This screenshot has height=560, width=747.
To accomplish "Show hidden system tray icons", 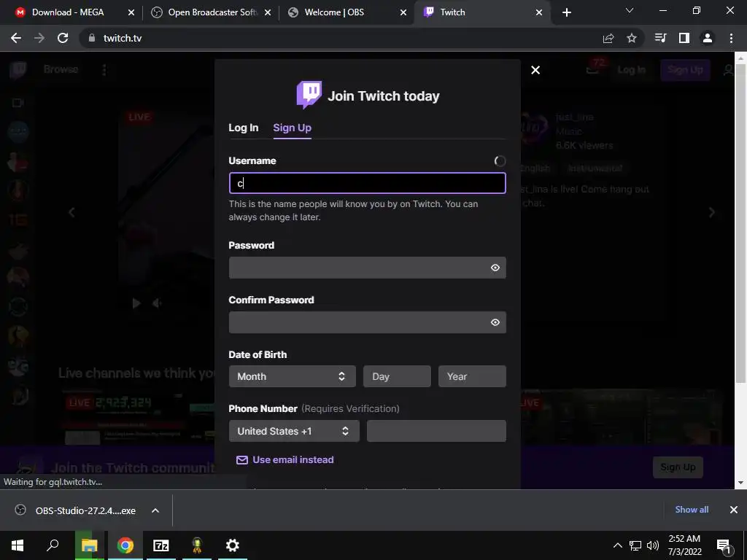I will pyautogui.click(x=617, y=545).
